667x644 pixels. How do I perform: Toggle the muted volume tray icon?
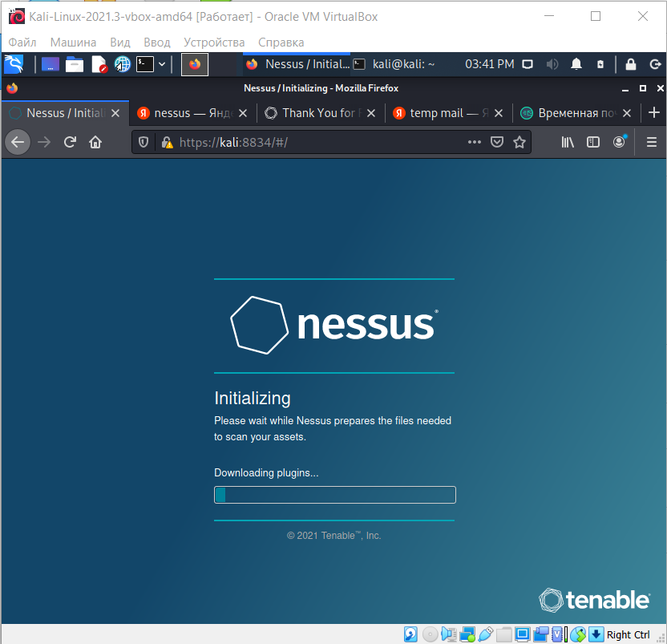(x=552, y=64)
